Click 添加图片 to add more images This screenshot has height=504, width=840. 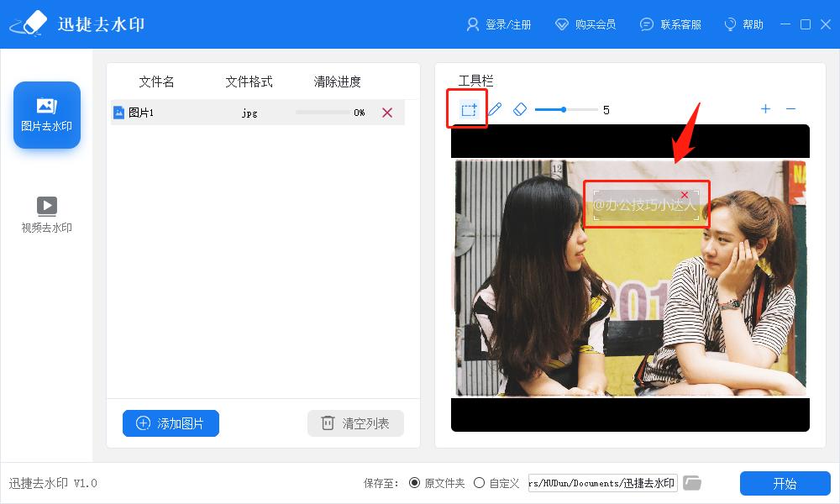click(x=171, y=423)
